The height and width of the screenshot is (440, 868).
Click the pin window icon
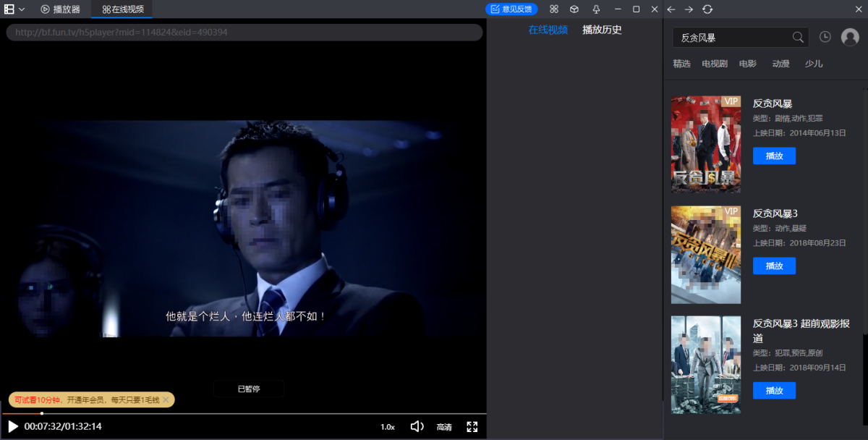[596, 9]
